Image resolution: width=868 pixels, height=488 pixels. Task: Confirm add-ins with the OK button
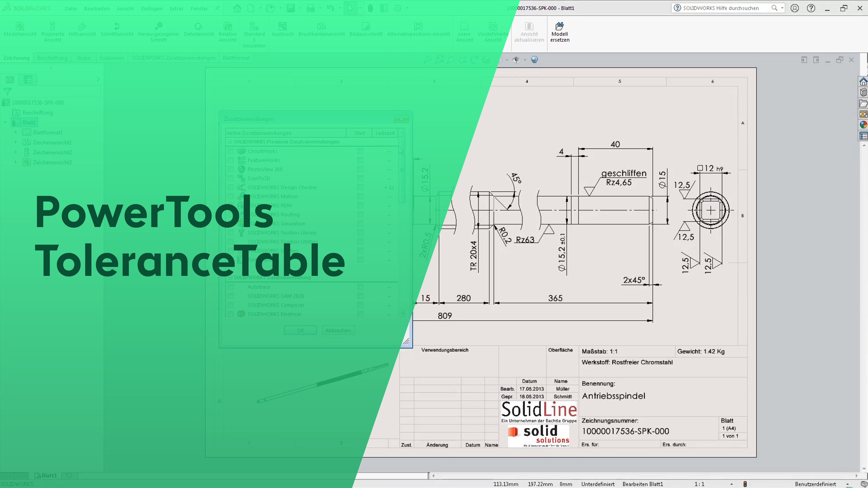(x=300, y=330)
